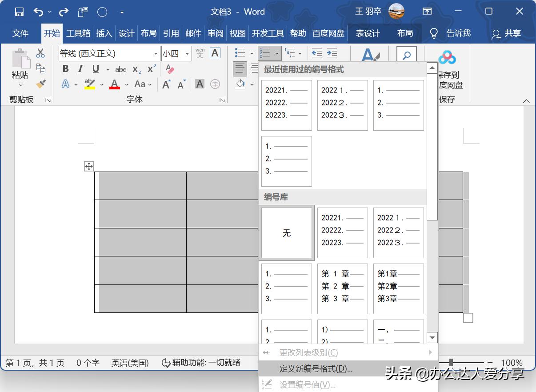The height and width of the screenshot is (392, 536).
Task: Click the Save to Baidu Netdisk icon
Action: point(447,57)
